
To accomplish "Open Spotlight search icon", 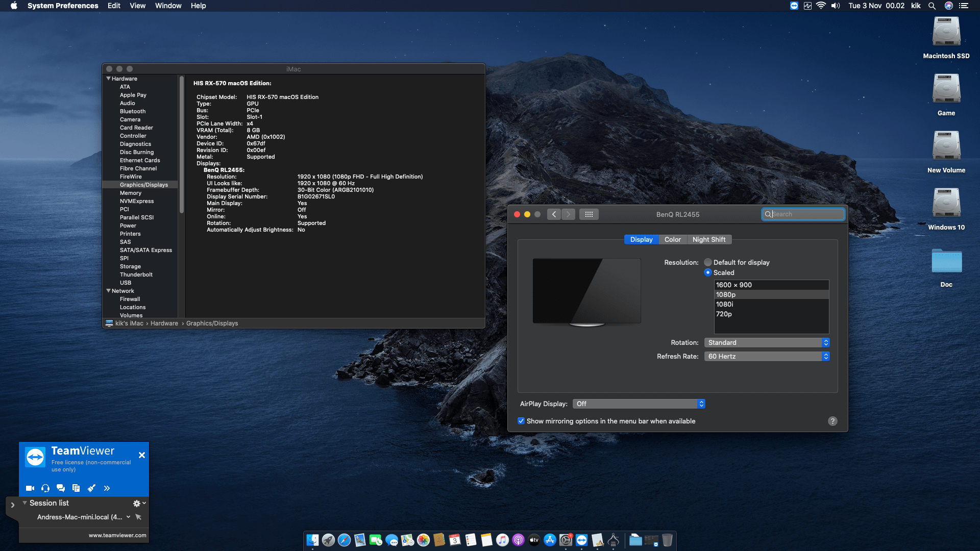I will coord(932,6).
